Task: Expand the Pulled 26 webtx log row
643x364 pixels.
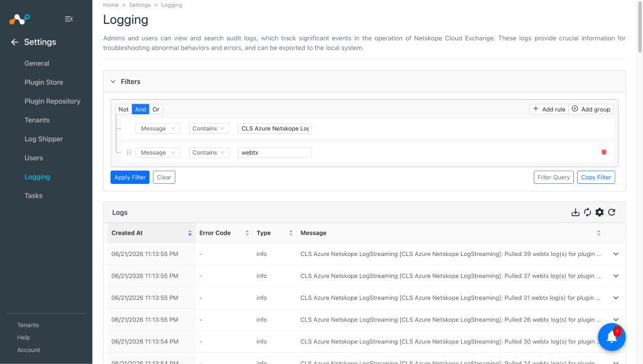Action: point(615,319)
